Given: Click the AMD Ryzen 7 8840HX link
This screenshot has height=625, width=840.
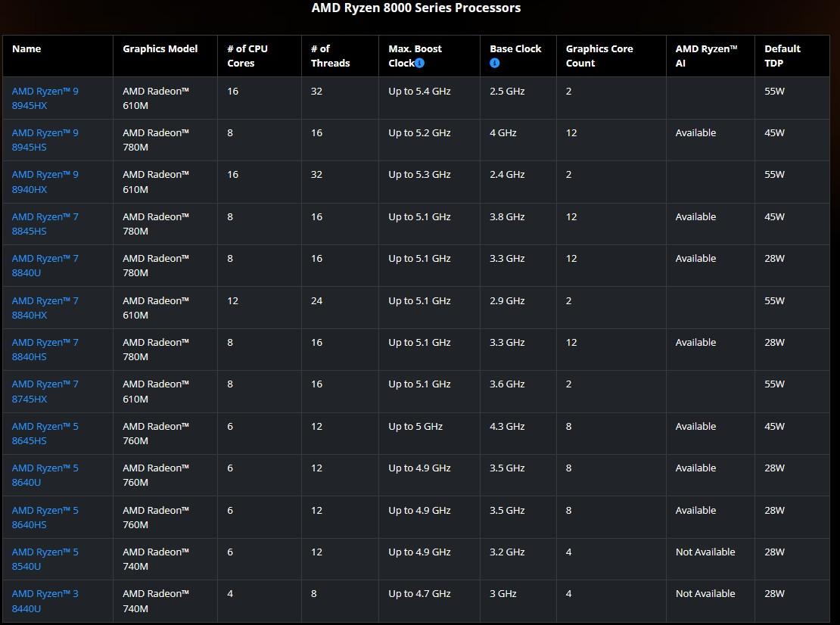Looking at the screenshot, I should tap(45, 308).
